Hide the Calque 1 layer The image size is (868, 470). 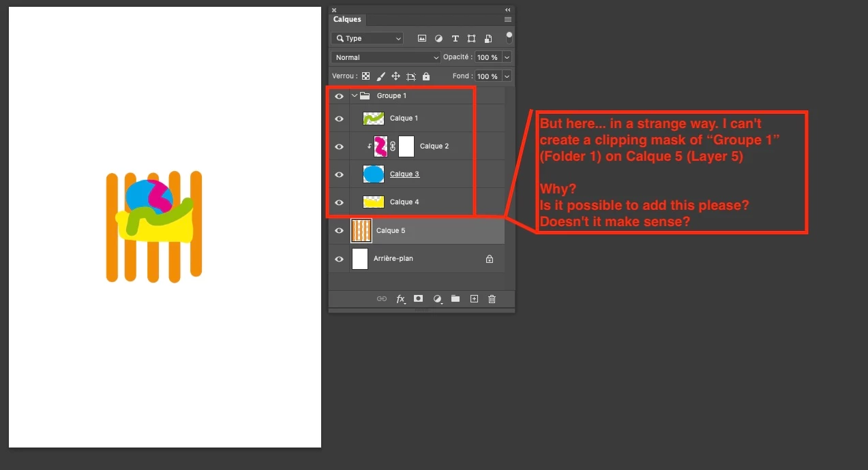339,119
